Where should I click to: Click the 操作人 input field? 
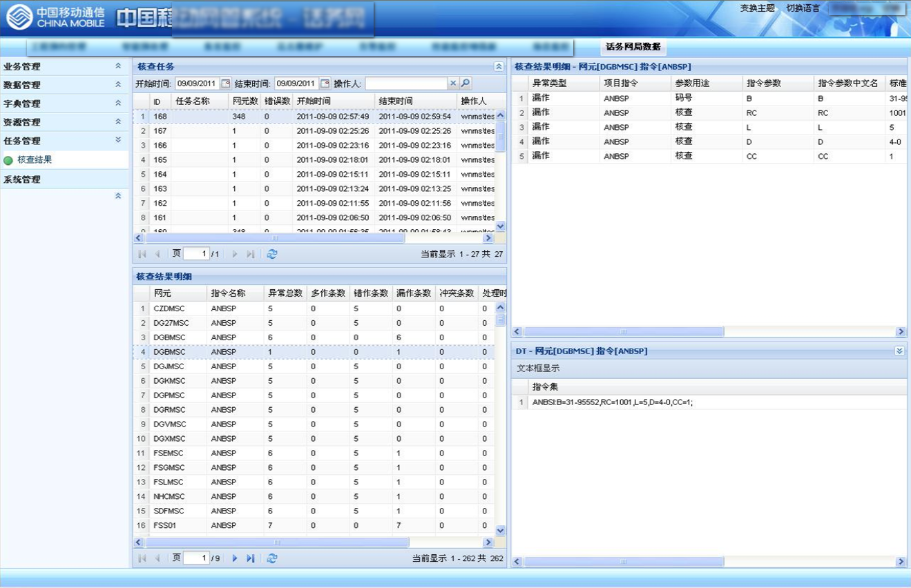pos(406,84)
